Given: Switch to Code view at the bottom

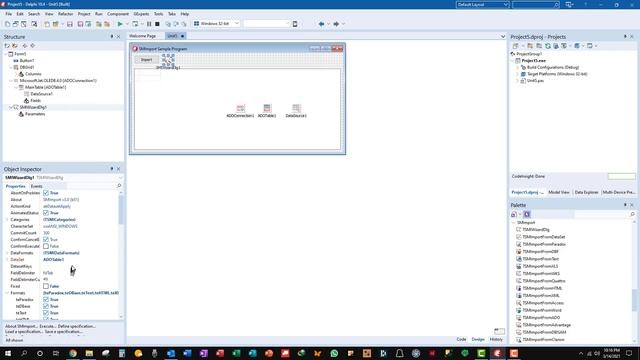Looking at the screenshot, I should pos(461,339).
